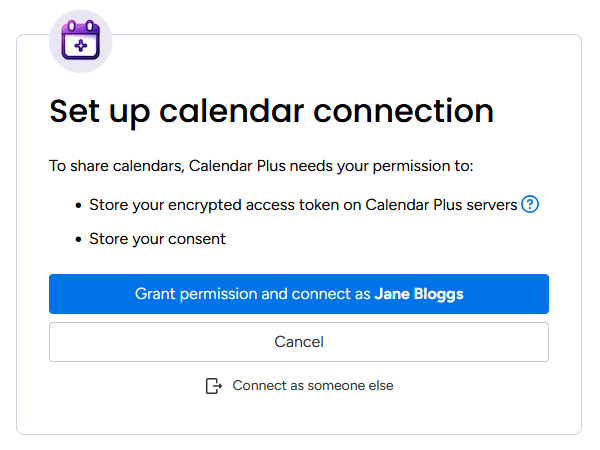Screen dimensions: 600x450
Task: Click the sign-out arrow icon
Action: coord(213,386)
